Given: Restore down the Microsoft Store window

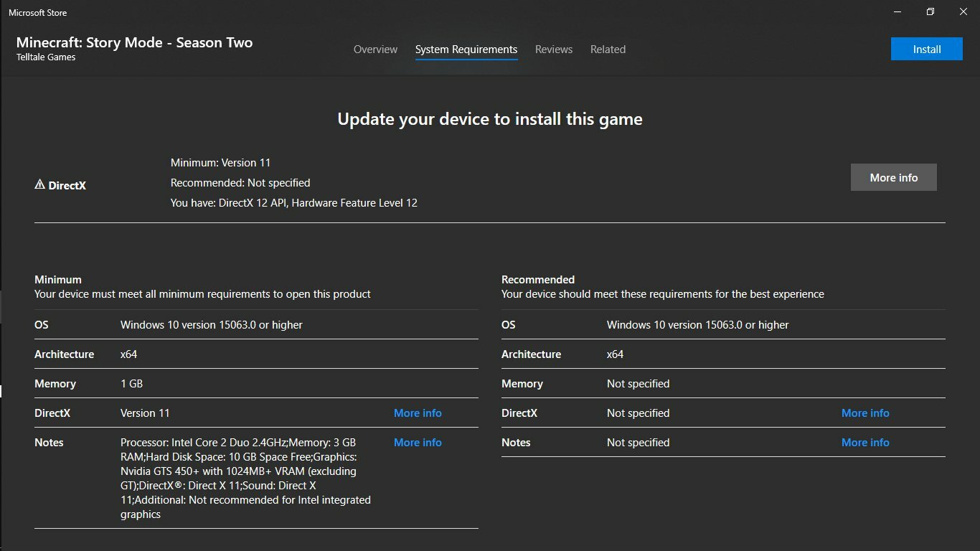Looking at the screenshot, I should [x=930, y=11].
